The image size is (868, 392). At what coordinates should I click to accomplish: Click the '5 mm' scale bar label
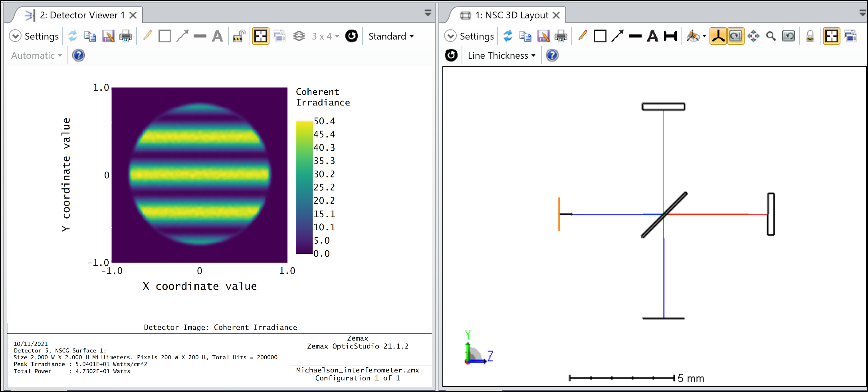click(691, 378)
